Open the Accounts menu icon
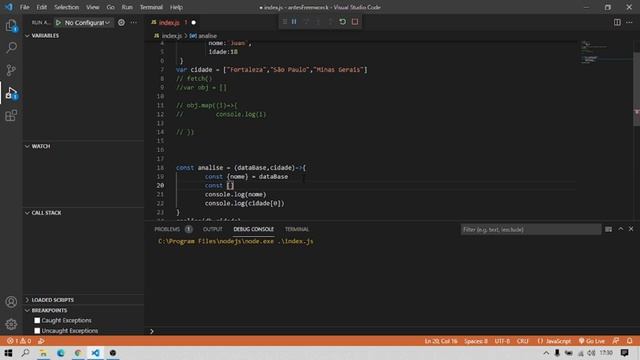 [x=11, y=302]
